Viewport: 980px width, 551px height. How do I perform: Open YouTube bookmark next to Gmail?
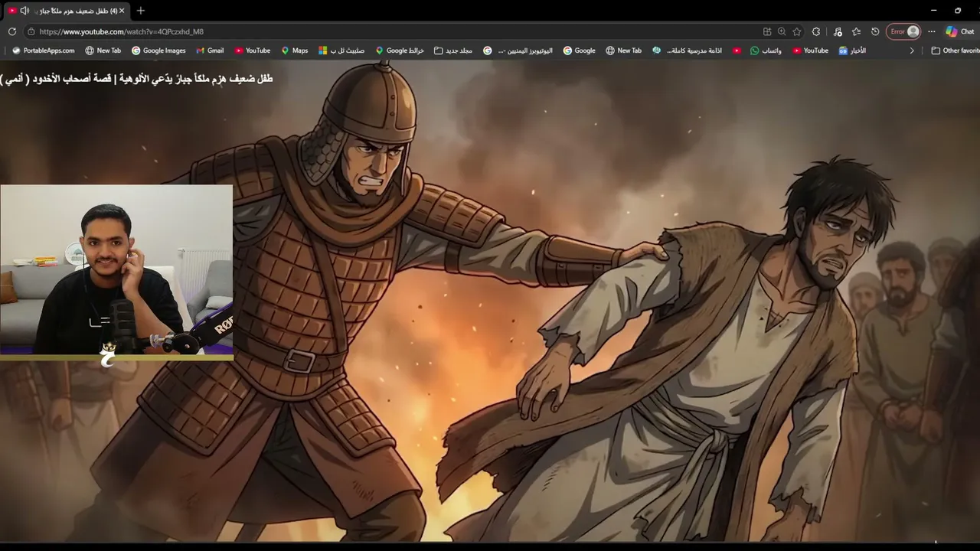click(x=253, y=51)
